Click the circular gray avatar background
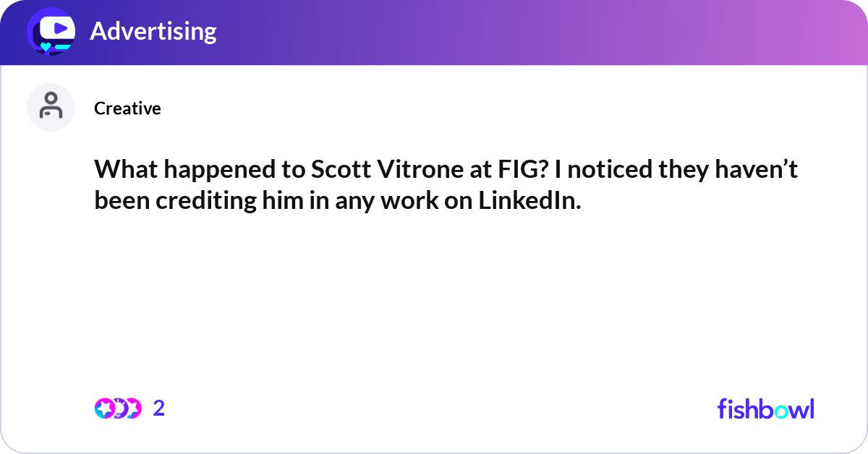Screen dimensions: 868x454 click(51, 107)
